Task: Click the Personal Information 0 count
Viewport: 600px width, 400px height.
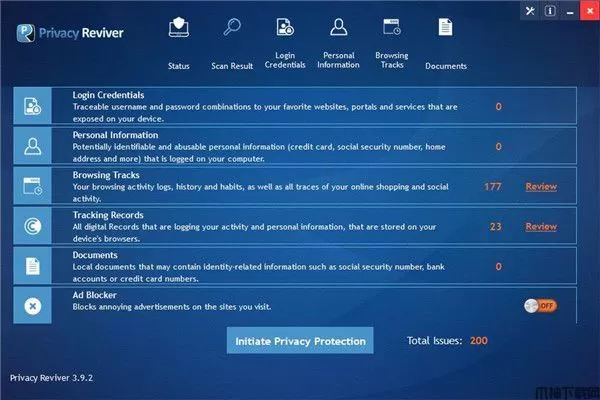Action: (498, 147)
